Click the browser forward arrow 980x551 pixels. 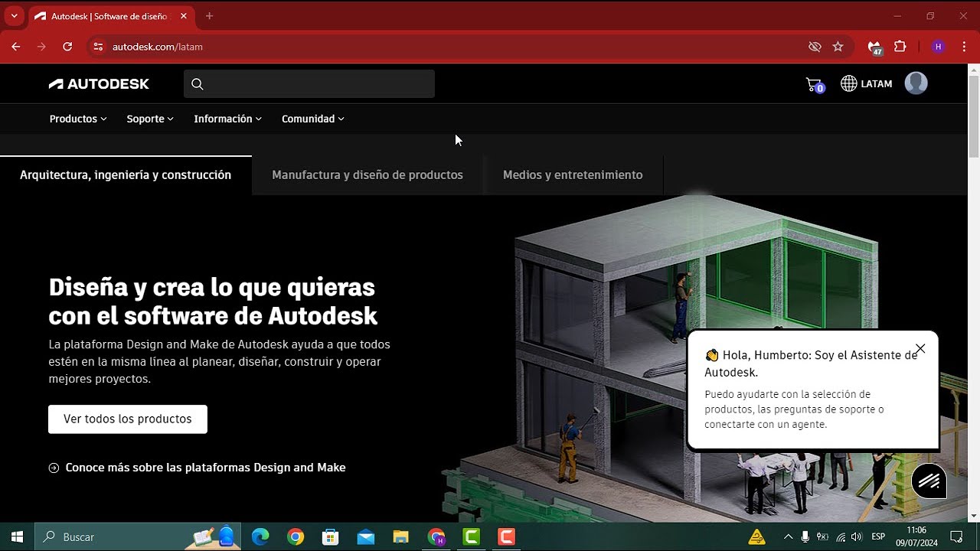[x=41, y=47]
